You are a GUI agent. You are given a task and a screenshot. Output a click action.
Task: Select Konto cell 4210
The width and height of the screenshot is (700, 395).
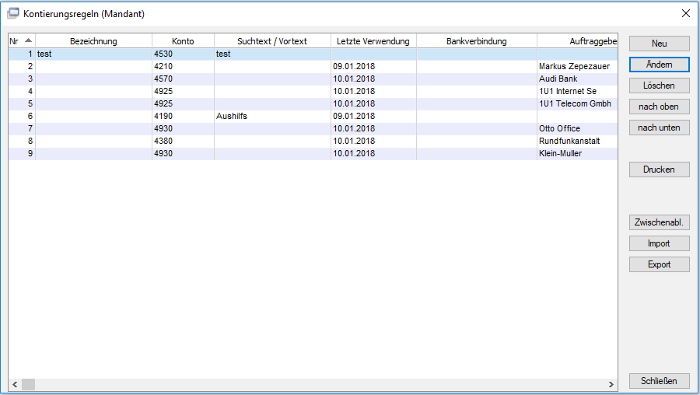pyautogui.click(x=183, y=67)
